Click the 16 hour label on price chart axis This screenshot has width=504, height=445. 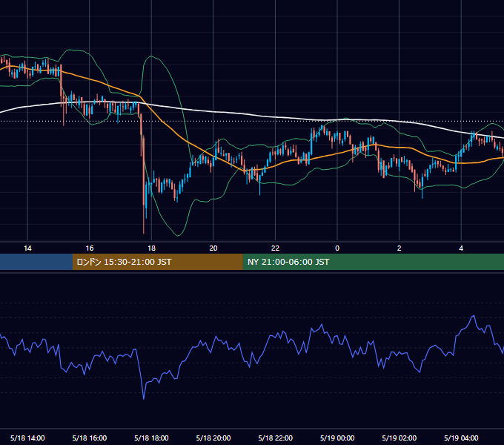pyautogui.click(x=90, y=248)
